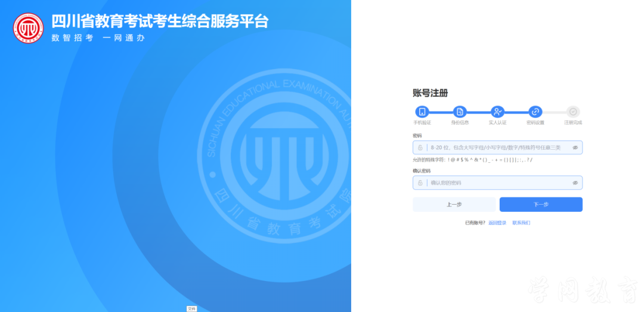Click the lock icon in 确认密码 field

[420, 183]
